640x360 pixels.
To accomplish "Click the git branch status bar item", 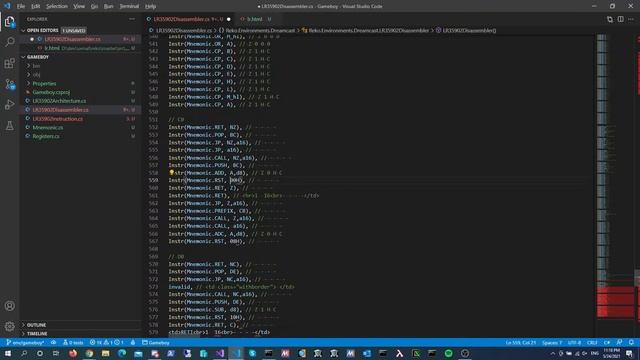I will tap(25, 342).
